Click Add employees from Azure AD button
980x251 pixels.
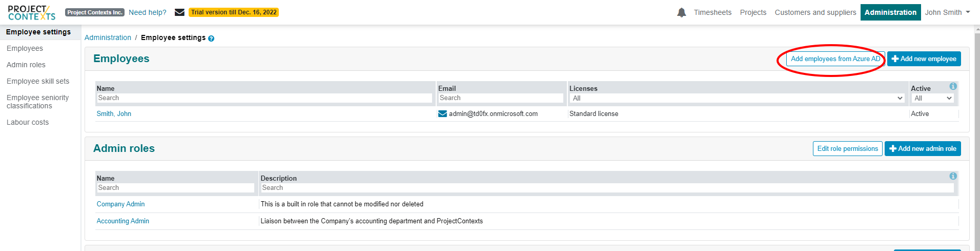point(835,59)
